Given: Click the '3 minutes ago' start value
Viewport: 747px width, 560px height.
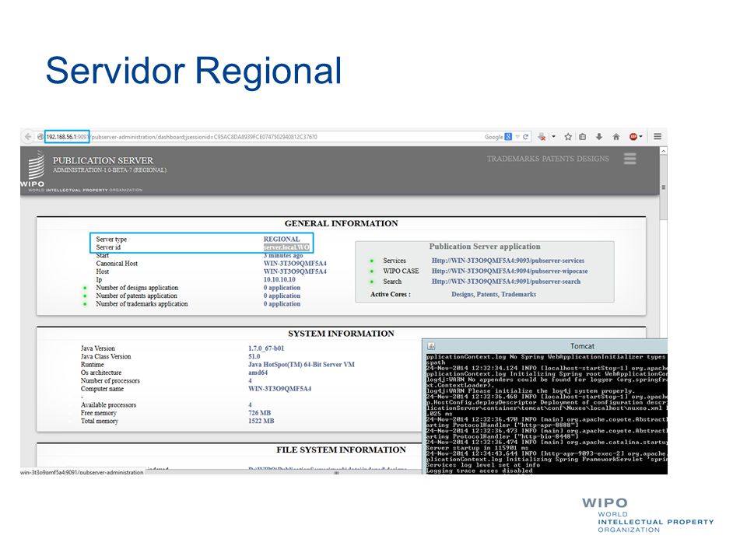Looking at the screenshot, I should 283,255.
